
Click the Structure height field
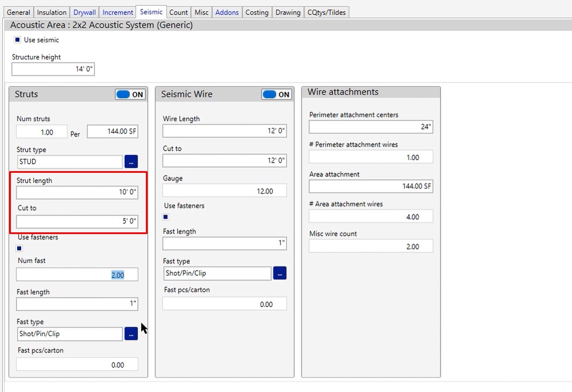pyautogui.click(x=53, y=69)
